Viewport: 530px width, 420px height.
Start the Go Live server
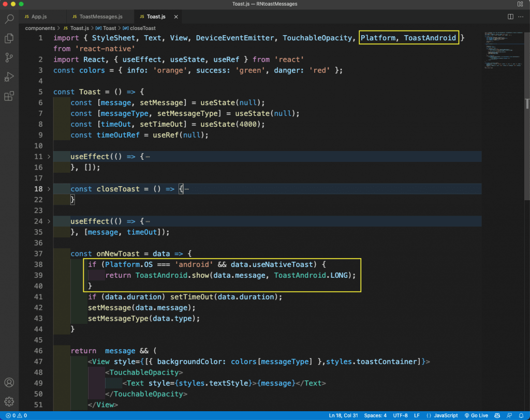(x=476, y=415)
